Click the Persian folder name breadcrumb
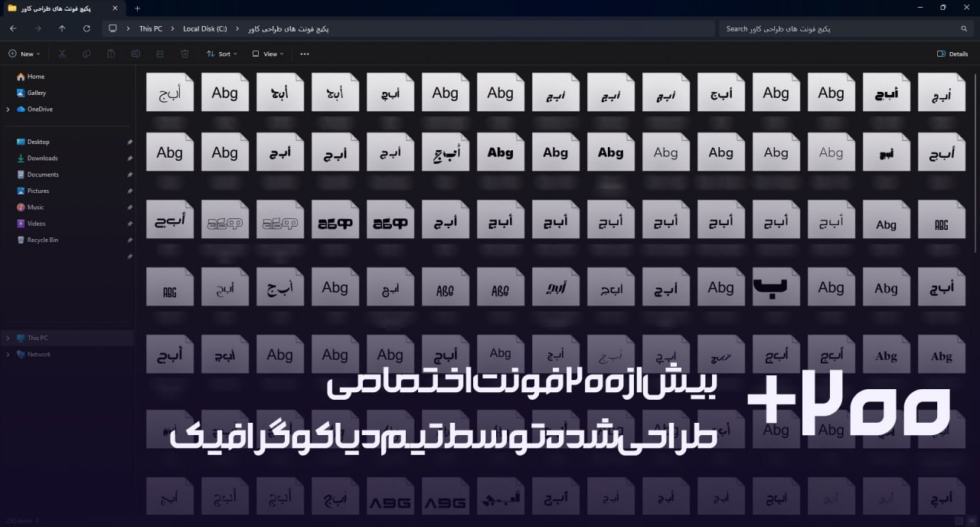The width and height of the screenshot is (980, 527). [x=288, y=29]
